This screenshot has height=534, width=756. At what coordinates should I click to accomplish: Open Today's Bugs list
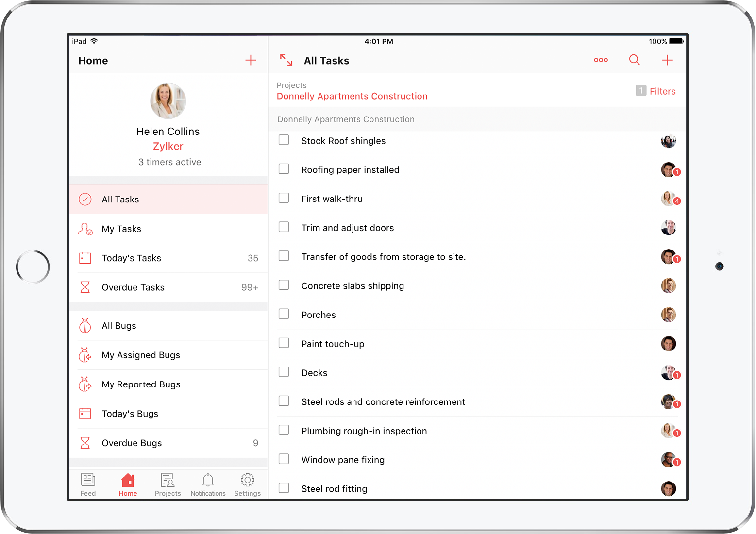tap(168, 414)
